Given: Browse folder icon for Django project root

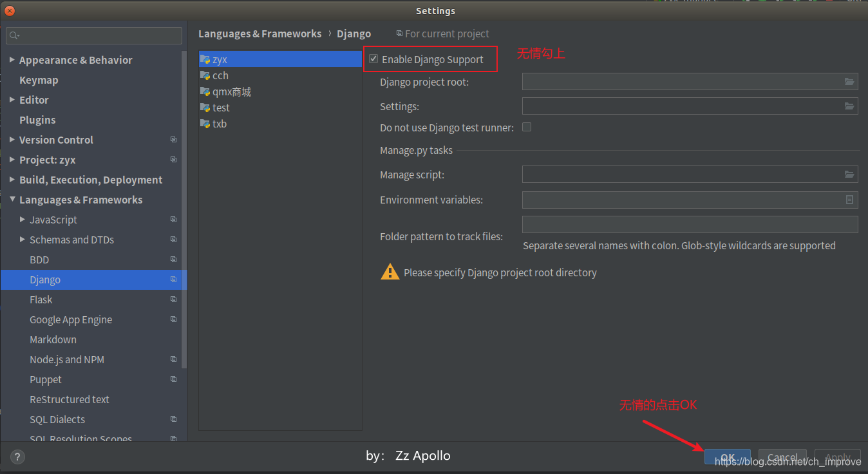Looking at the screenshot, I should point(849,82).
